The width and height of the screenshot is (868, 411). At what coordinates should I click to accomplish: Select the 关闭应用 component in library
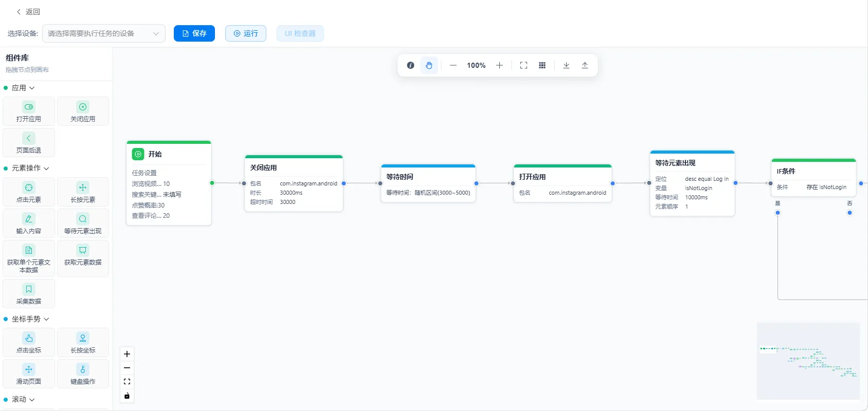[83, 111]
